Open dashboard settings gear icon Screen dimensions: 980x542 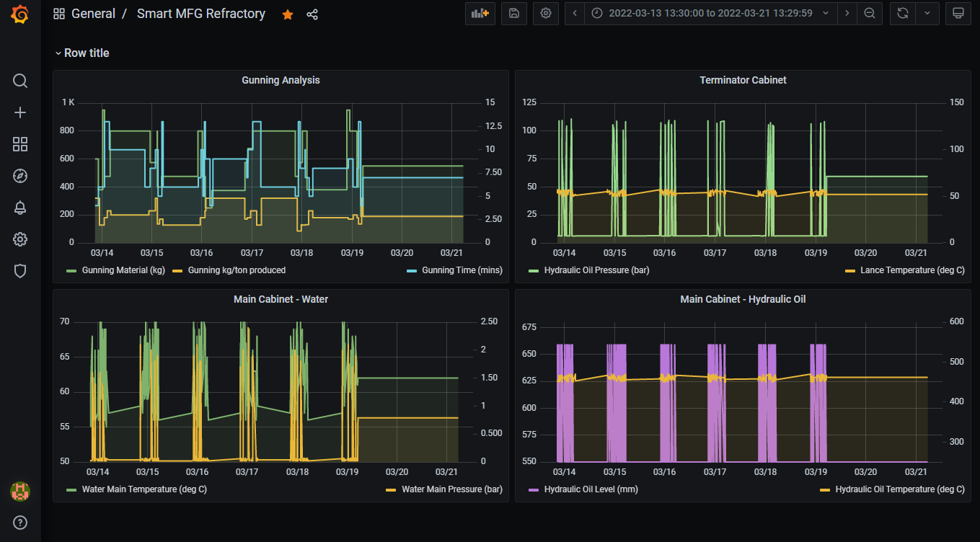545,13
